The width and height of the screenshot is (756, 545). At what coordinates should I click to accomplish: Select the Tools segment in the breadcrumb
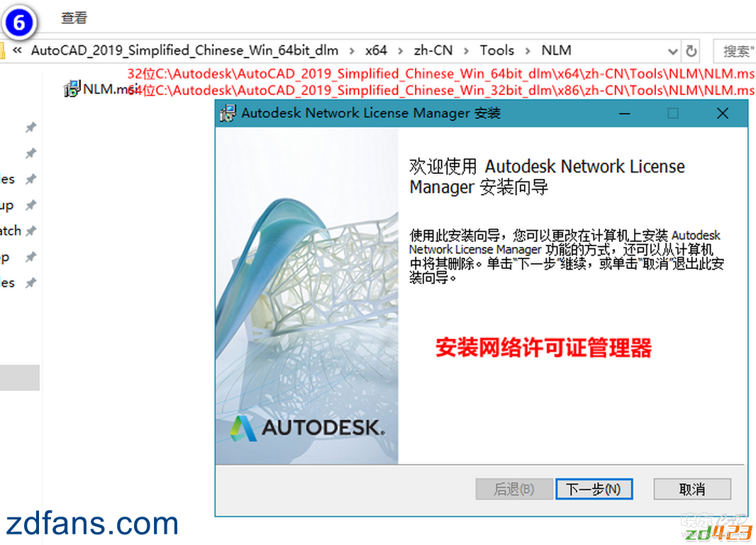point(496,50)
